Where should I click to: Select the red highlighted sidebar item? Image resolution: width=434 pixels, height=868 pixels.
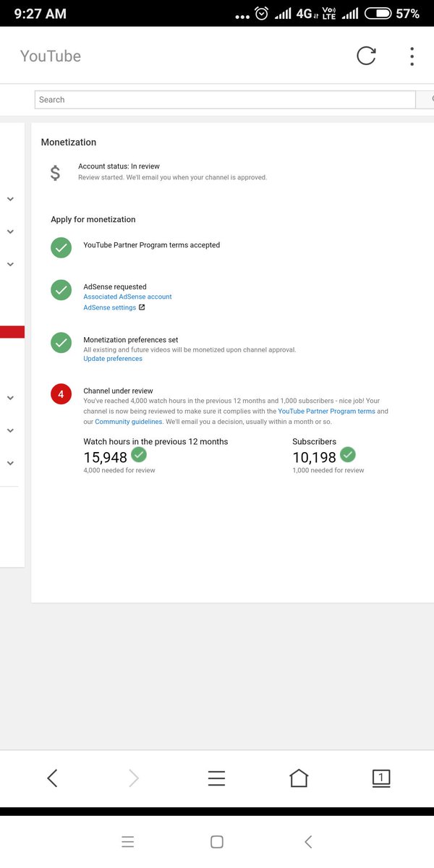(x=12, y=332)
